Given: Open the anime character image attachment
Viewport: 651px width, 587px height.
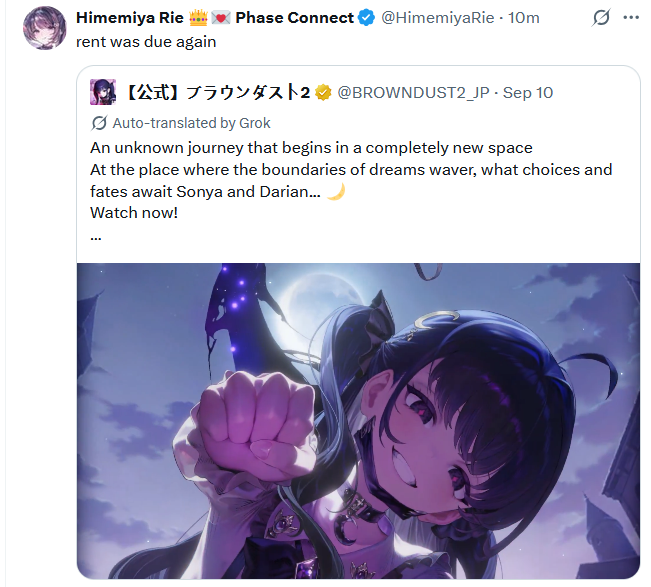Looking at the screenshot, I should [358, 421].
